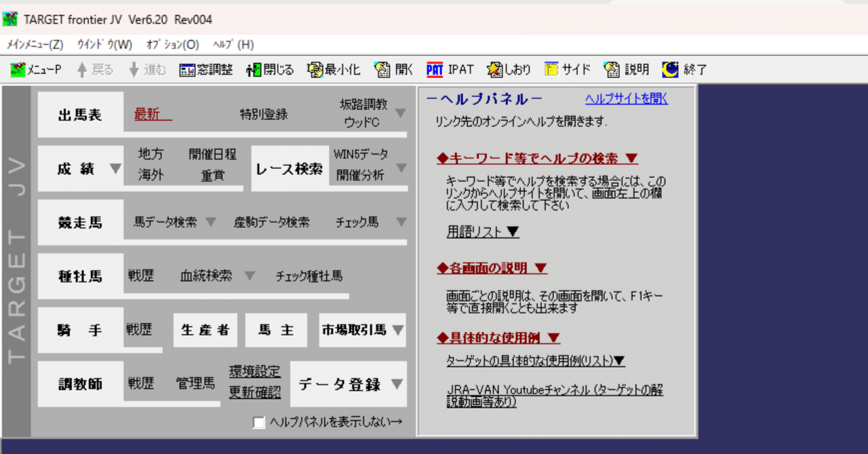Open キーワード等でヘルプの検索 link

pyautogui.click(x=538, y=158)
